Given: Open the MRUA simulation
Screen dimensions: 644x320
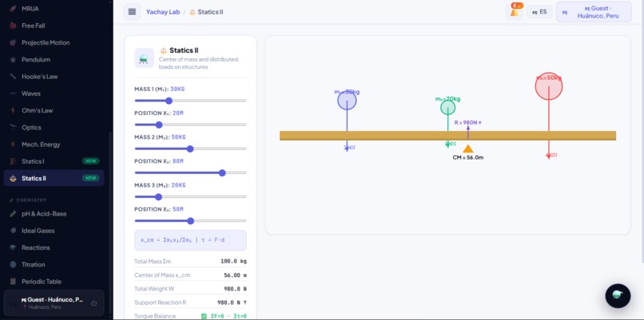Looking at the screenshot, I should [54, 9].
